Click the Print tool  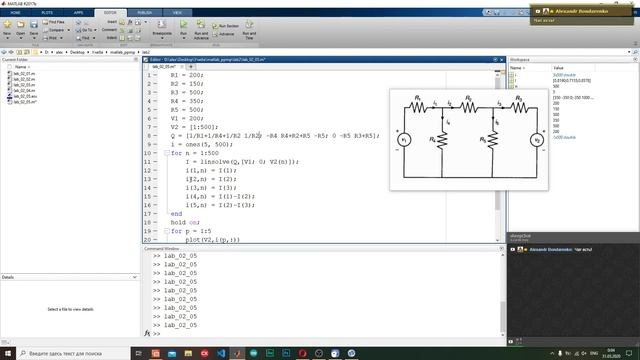50,38
